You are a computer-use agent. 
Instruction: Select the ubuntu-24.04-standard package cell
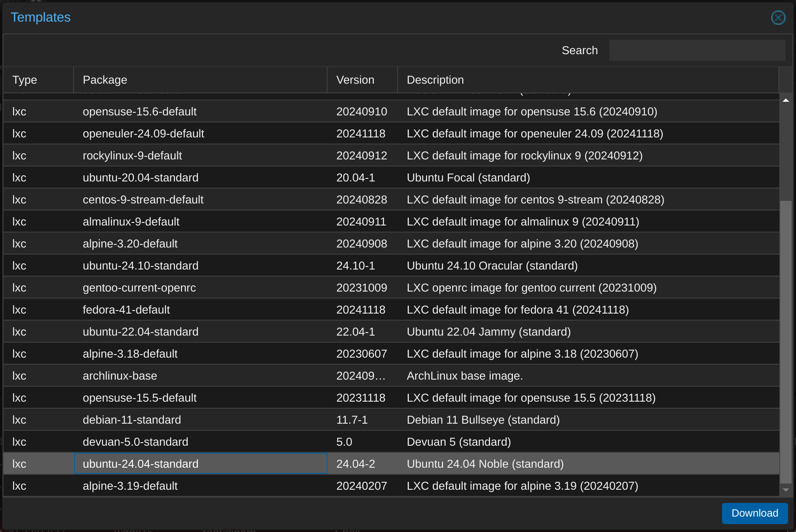click(x=200, y=464)
